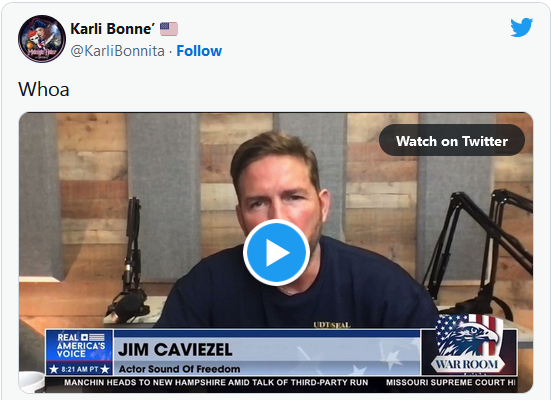The image size is (551, 400).
Task: Open Karli Bonne' profile avatar
Action: 42,39
